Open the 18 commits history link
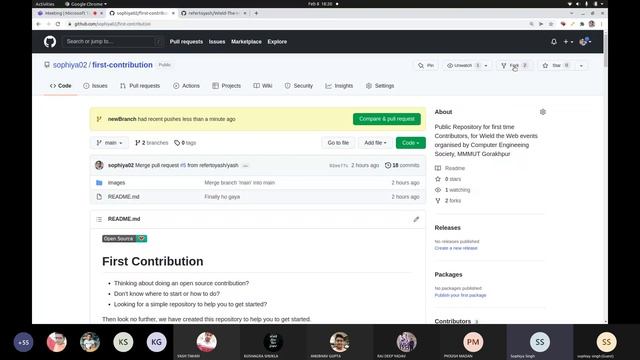Image resolution: width=640 pixels, height=360 pixels. coord(402,165)
